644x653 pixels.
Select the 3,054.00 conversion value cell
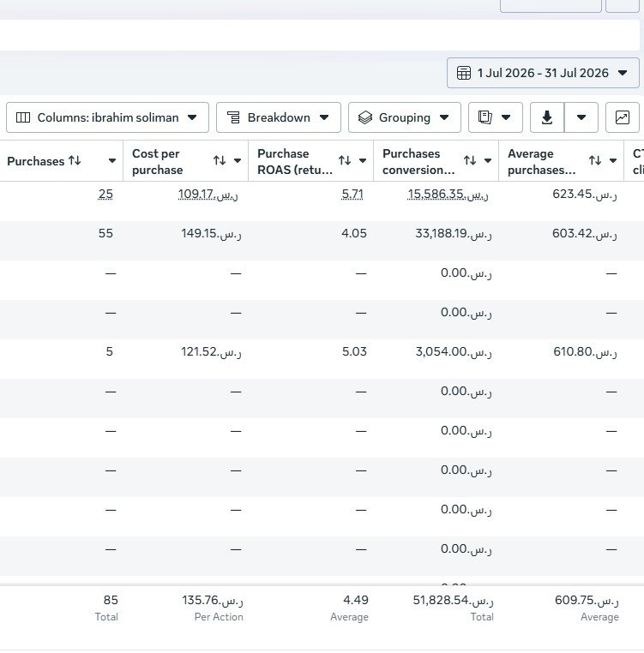coord(454,352)
